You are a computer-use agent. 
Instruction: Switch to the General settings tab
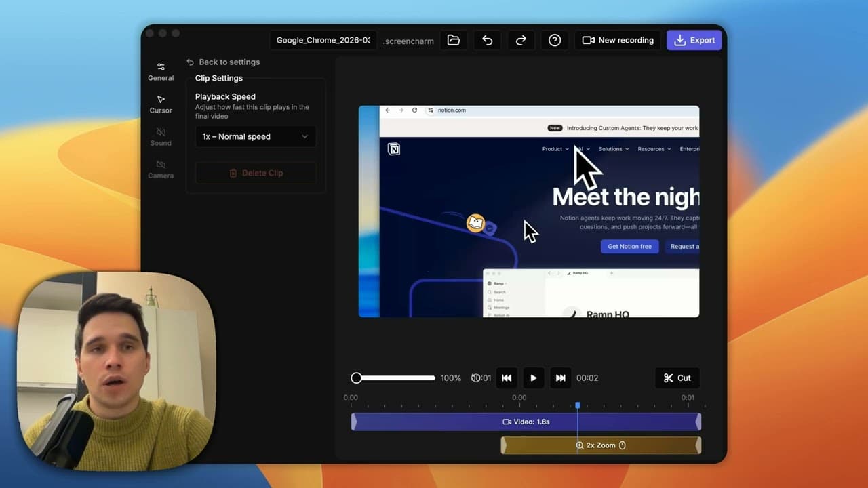pos(161,72)
